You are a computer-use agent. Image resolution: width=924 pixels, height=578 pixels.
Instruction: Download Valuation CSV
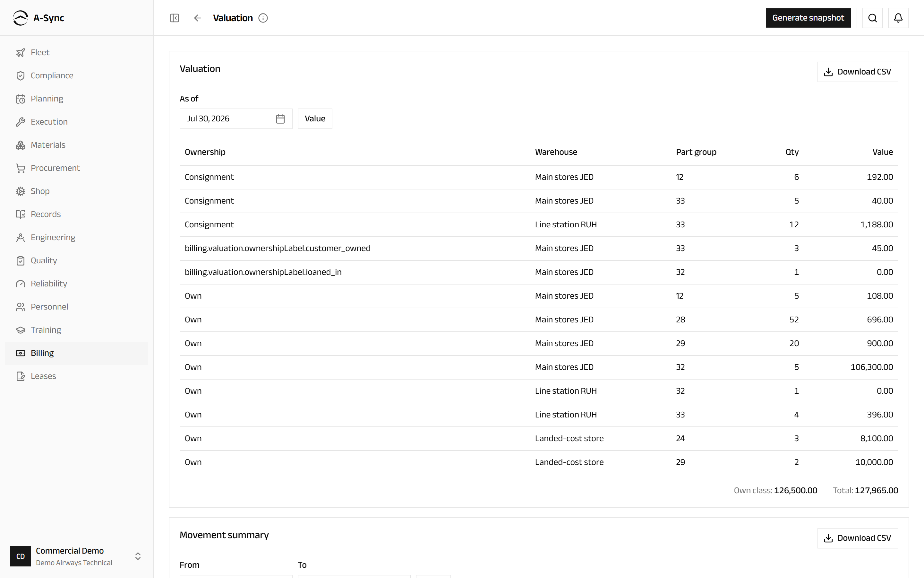[x=858, y=72]
